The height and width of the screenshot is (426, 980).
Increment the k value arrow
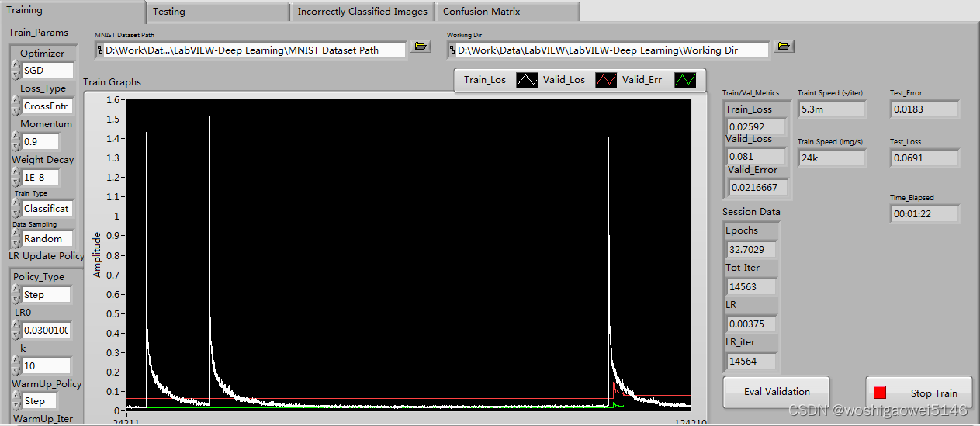point(16,361)
